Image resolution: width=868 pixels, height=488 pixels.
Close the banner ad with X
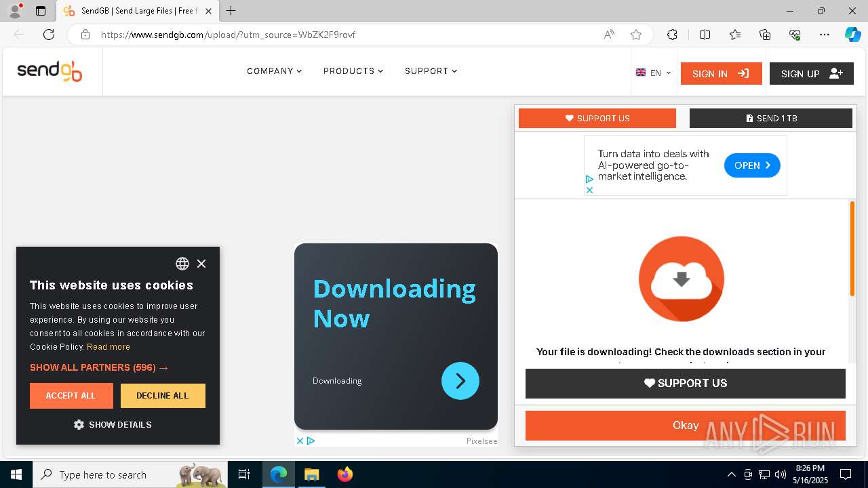coord(589,190)
